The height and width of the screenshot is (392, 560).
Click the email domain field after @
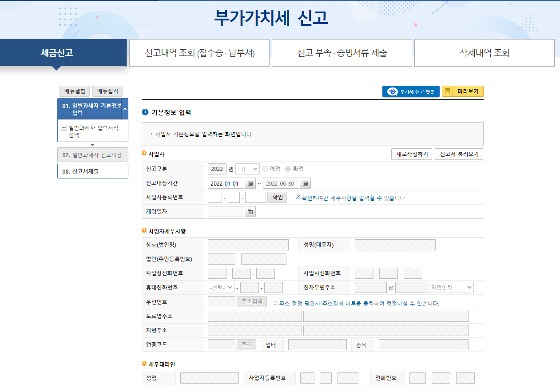(411, 288)
